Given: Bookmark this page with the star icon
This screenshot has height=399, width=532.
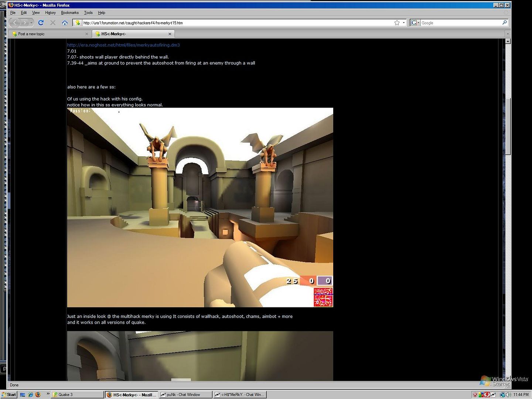Looking at the screenshot, I should 397,23.
